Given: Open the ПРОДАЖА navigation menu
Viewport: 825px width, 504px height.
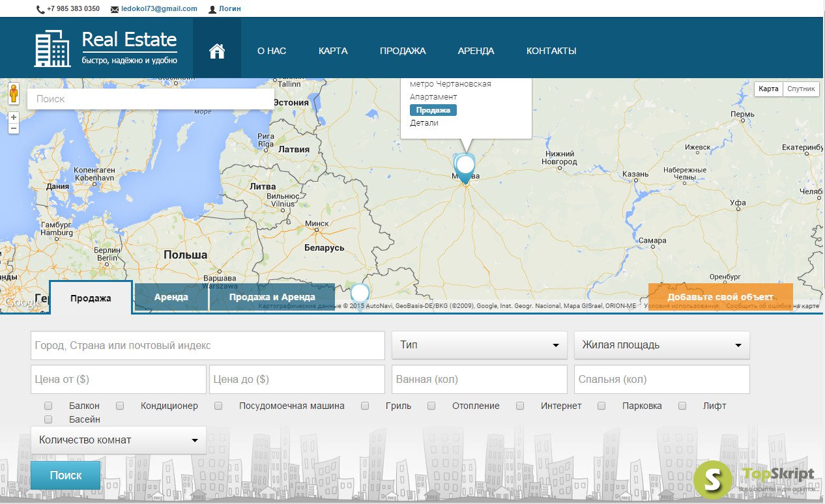Looking at the screenshot, I should 403,51.
